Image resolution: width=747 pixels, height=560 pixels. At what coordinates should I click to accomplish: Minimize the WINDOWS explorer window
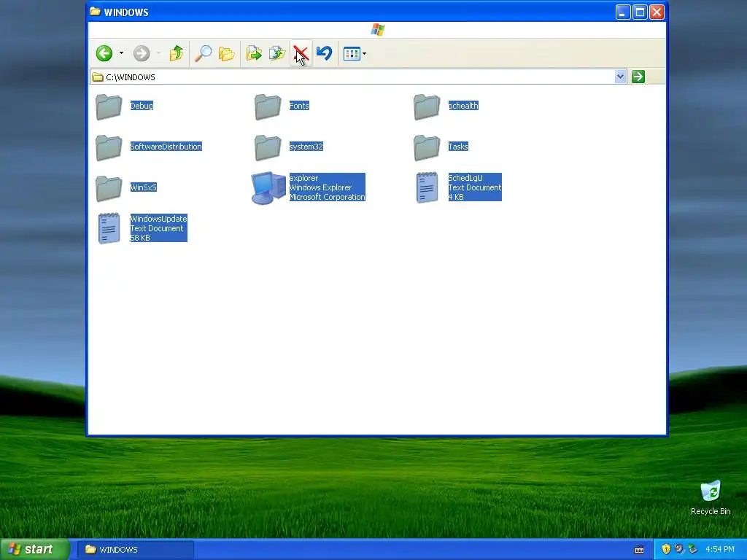click(623, 12)
